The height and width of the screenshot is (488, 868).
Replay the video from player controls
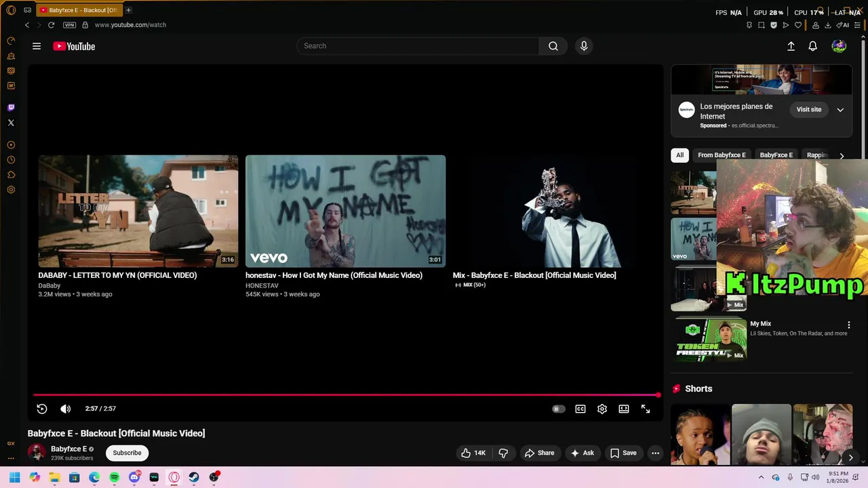pyautogui.click(x=41, y=409)
